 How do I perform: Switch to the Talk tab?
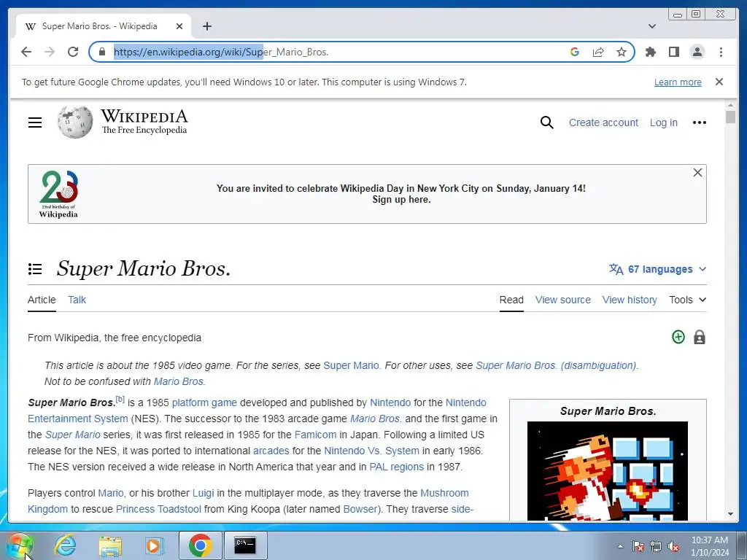pyautogui.click(x=77, y=300)
